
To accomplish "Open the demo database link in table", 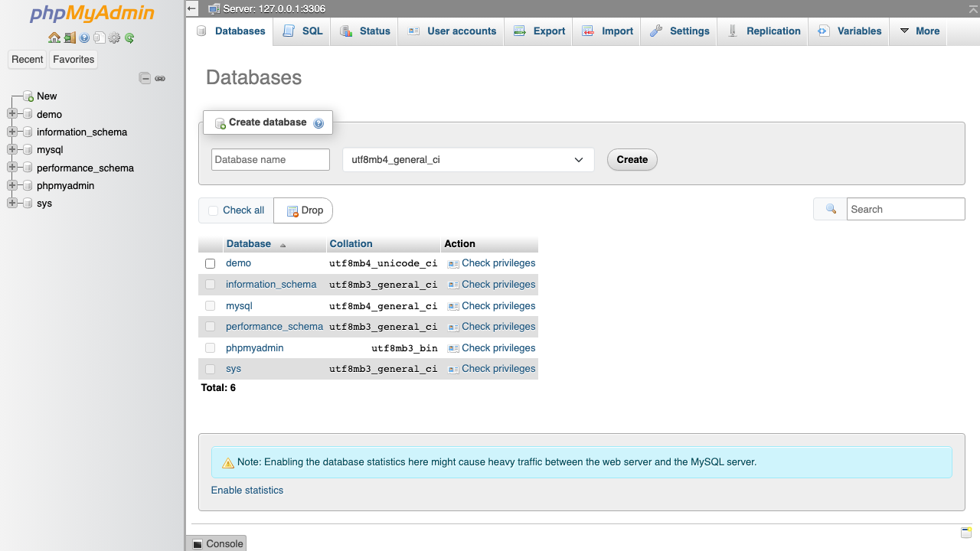I will tap(239, 263).
